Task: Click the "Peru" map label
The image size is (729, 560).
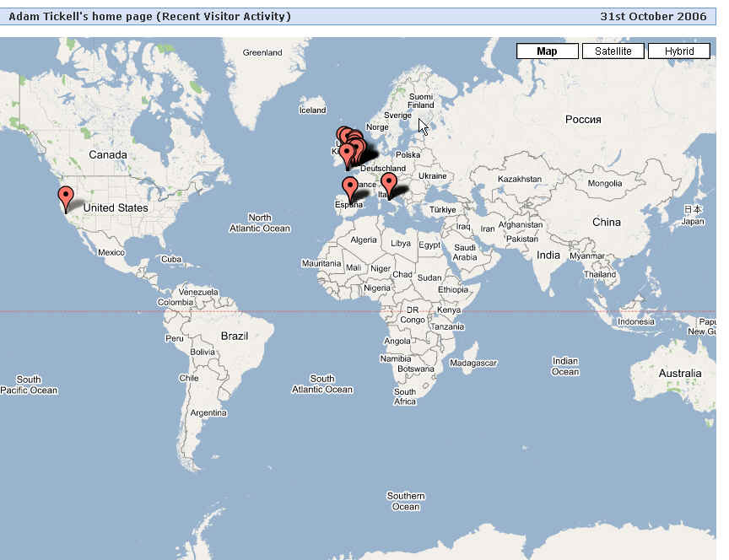Action: click(175, 338)
